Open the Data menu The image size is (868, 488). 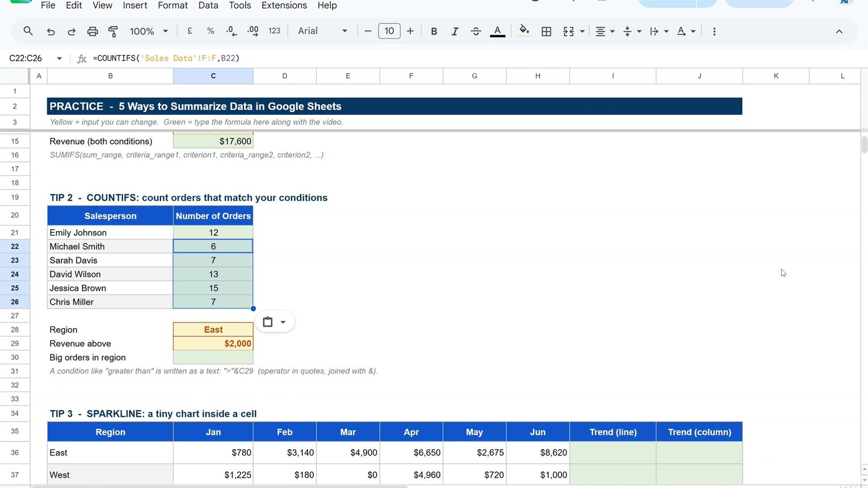click(x=208, y=5)
